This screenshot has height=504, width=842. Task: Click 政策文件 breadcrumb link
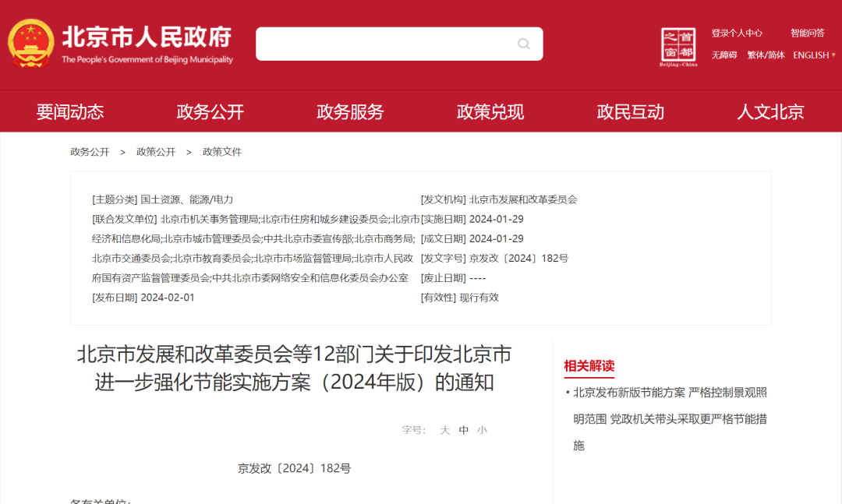222,152
